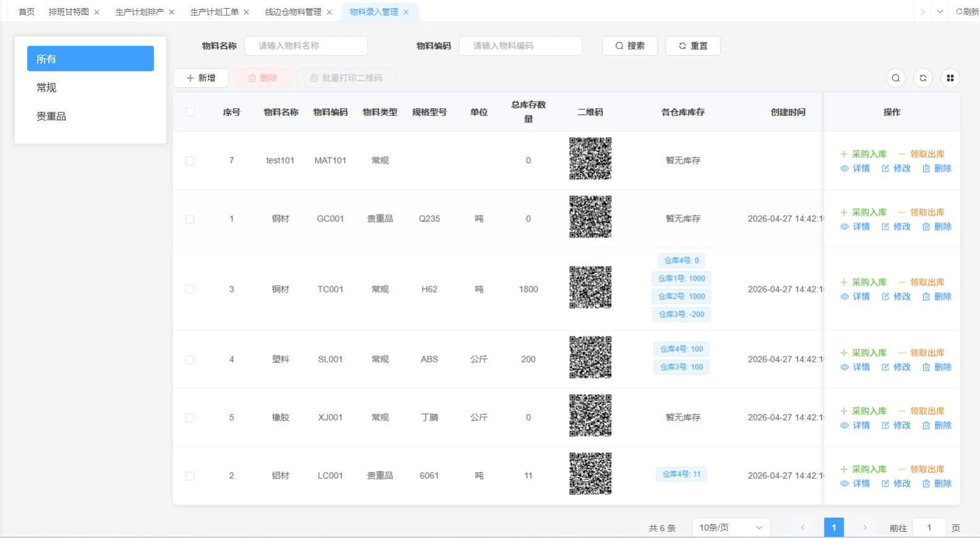Click the 搜索 button
980x538 pixels.
click(x=630, y=46)
